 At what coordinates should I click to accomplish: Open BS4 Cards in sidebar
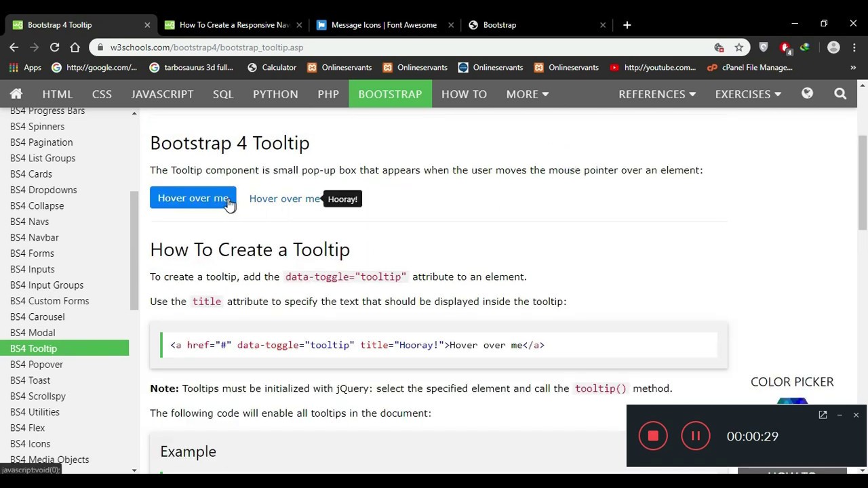(31, 174)
